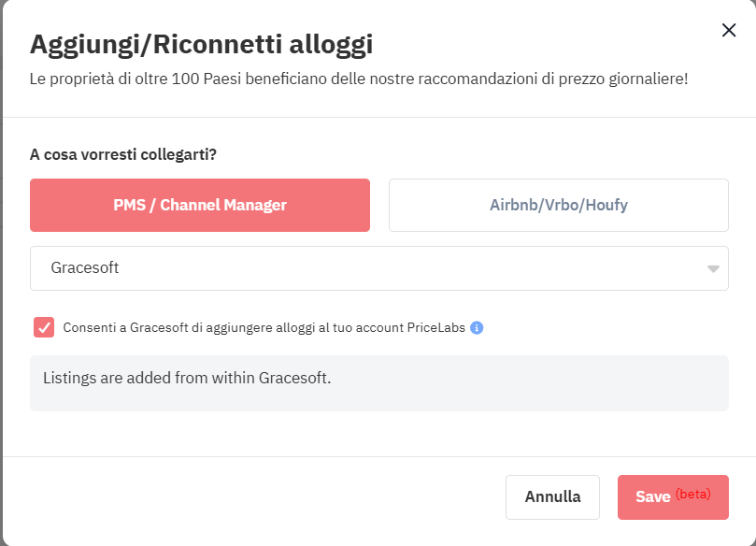Open the Gracesoft PMS selection dropdown
The height and width of the screenshot is (546, 756).
pos(379,268)
